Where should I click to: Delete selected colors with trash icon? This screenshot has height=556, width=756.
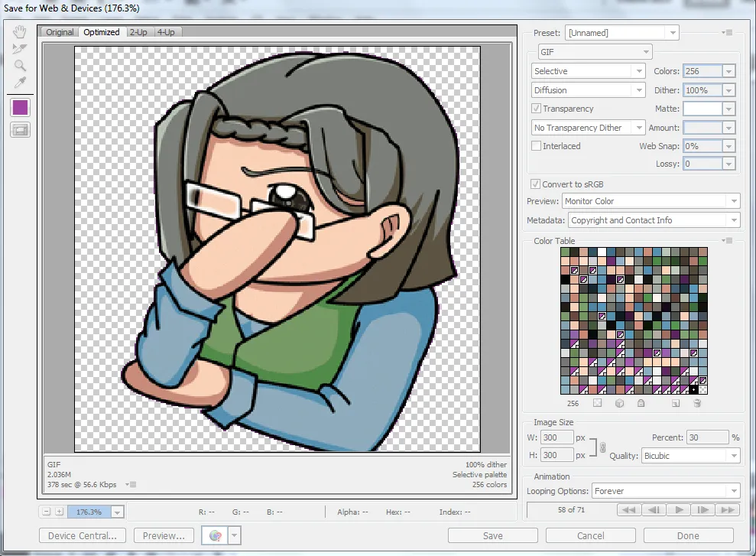tap(697, 403)
